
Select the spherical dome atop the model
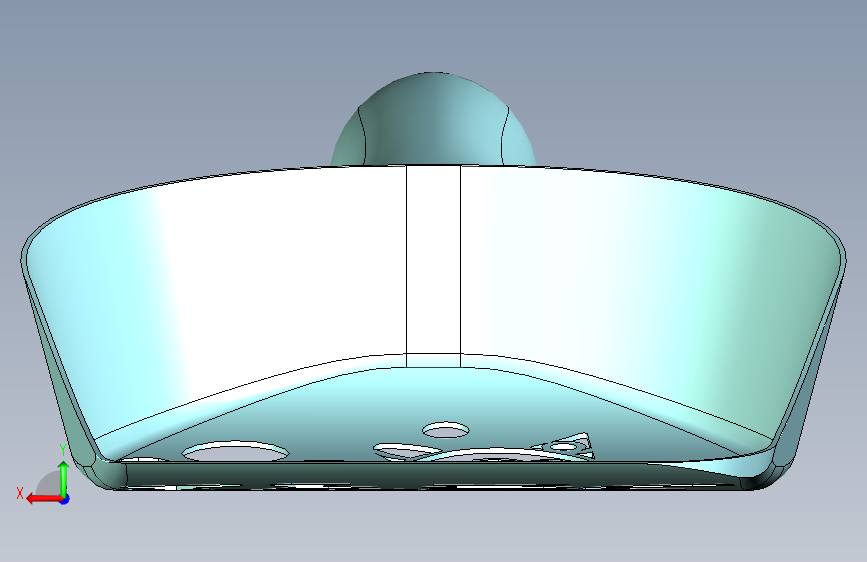(x=434, y=119)
